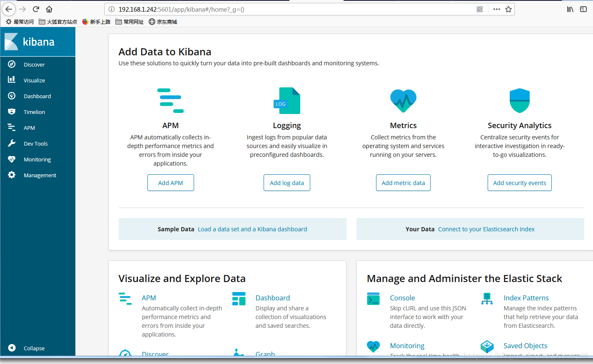
Task: Open the Index Patterns link
Action: pos(526,298)
